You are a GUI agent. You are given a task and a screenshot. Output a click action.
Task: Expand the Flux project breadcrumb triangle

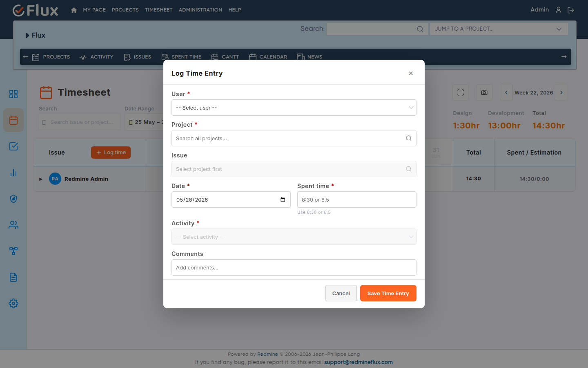tap(27, 36)
